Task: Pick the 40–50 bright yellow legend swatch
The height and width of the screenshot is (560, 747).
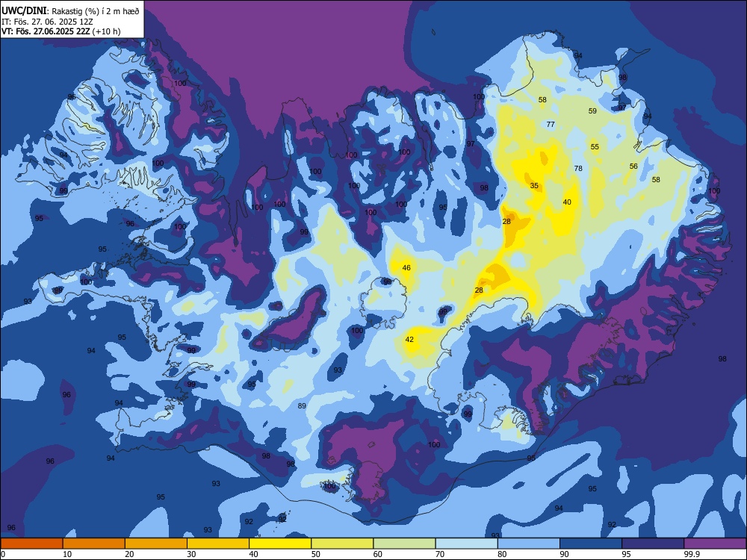Action: [x=280, y=544]
